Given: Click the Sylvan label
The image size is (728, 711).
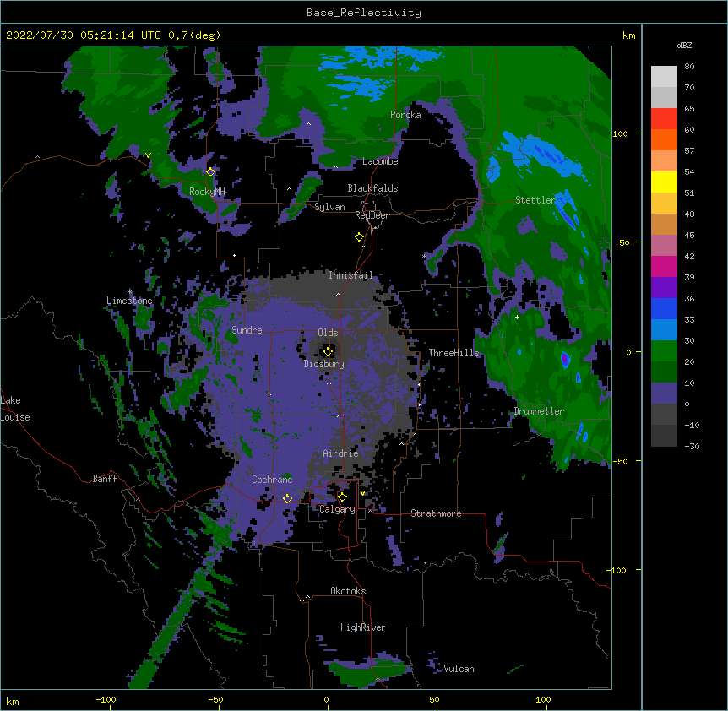Looking at the screenshot, I should pyautogui.click(x=329, y=207).
